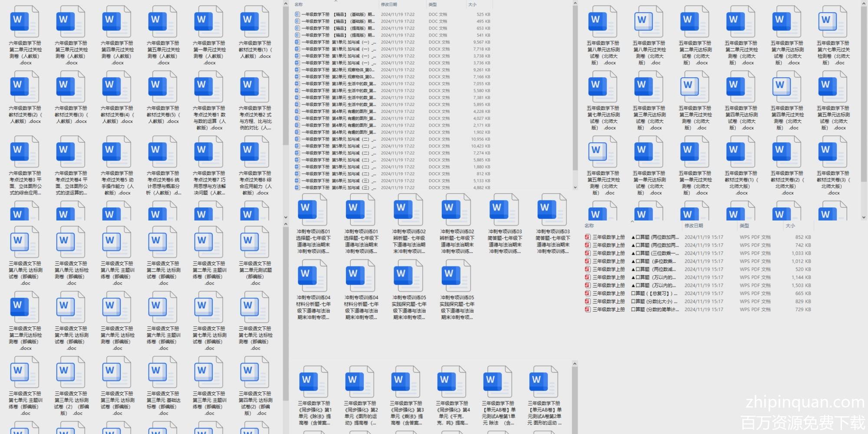Click scroll-down arrow of 一年级数学下册 list

tap(575, 187)
